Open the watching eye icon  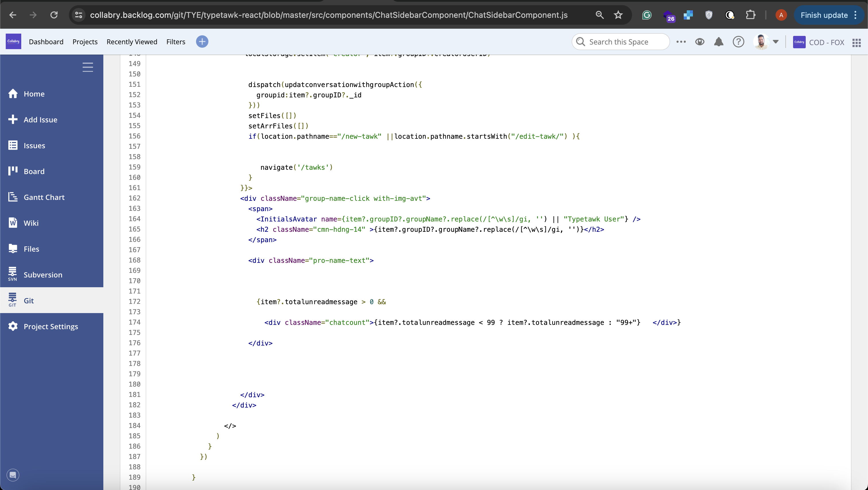(x=700, y=42)
